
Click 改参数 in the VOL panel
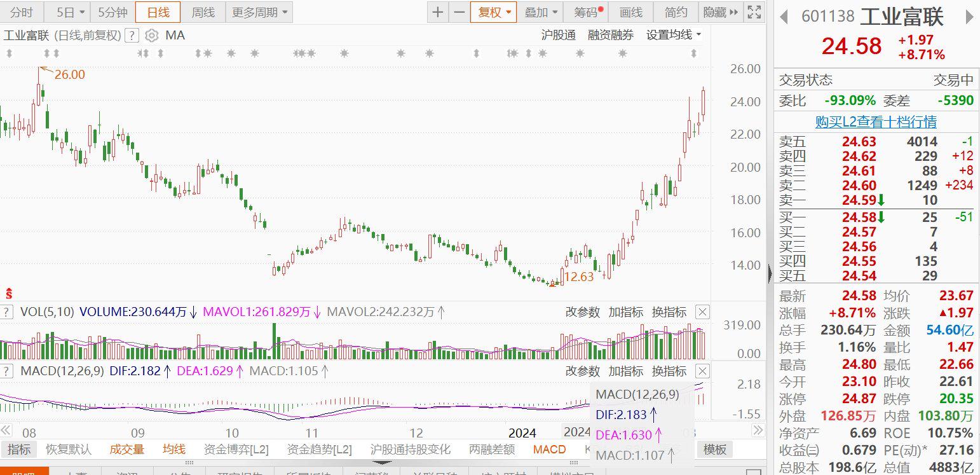[x=582, y=312]
